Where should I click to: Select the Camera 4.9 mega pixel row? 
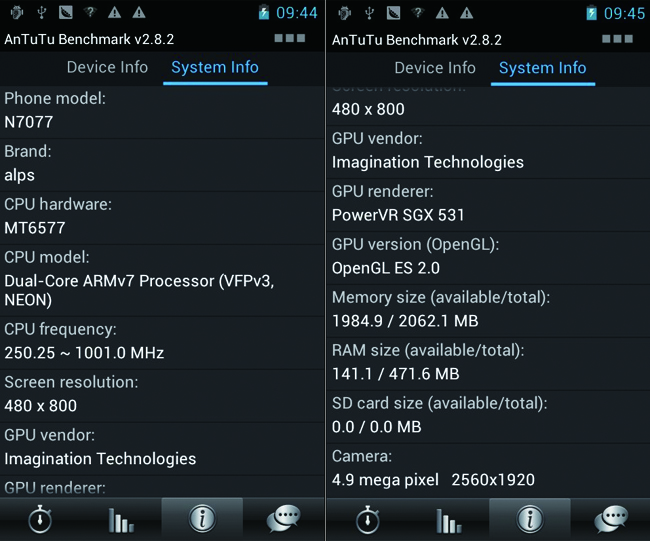click(488, 468)
